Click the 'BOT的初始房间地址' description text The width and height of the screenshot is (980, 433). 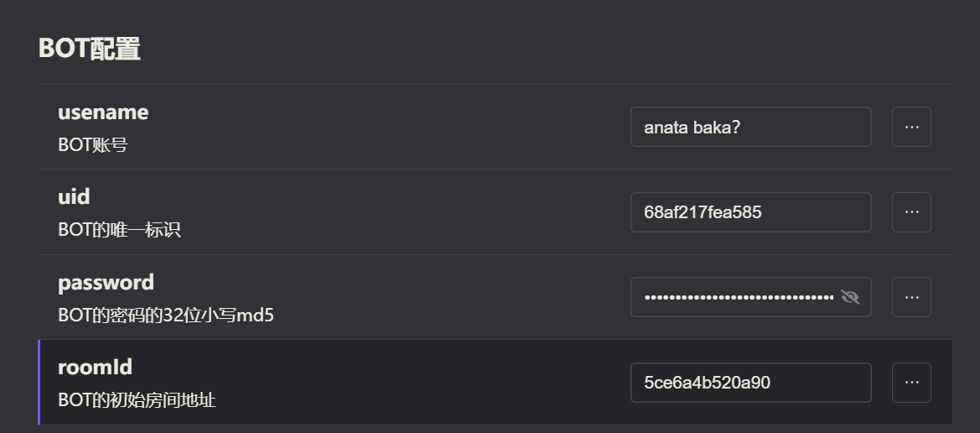point(137,400)
